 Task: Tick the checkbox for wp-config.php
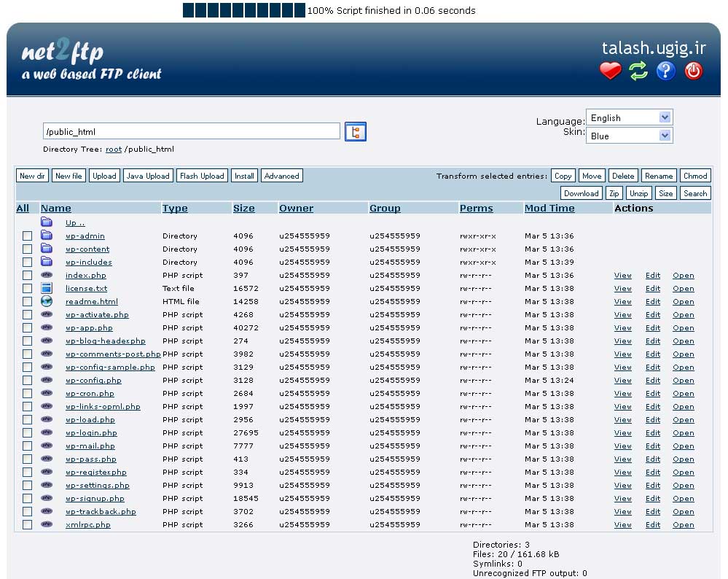click(x=27, y=381)
